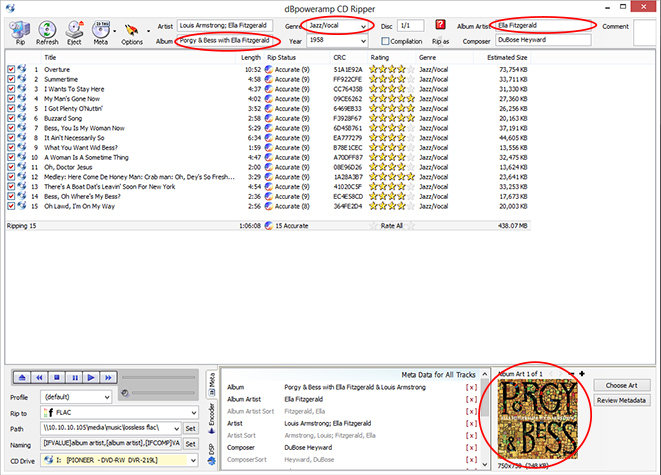
Task: Uncheck track 6 Buzzard Song
Action: (x=11, y=118)
